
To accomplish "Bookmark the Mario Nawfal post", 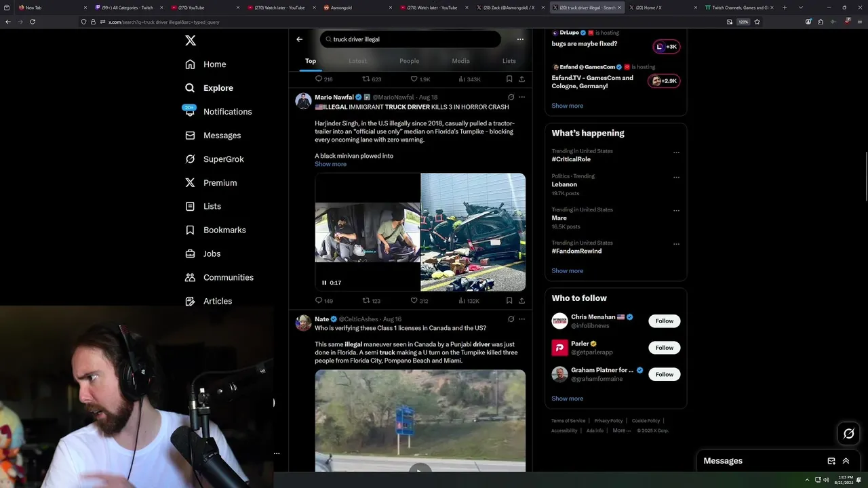I will [509, 301].
